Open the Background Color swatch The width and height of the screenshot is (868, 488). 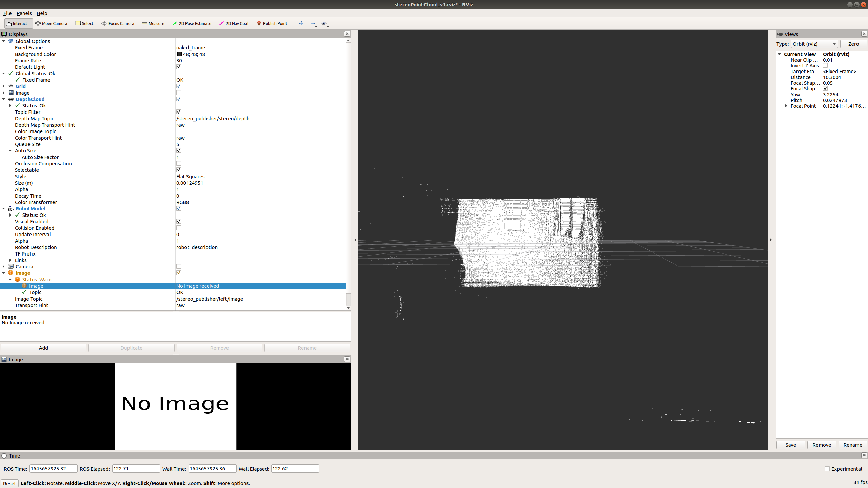(180, 54)
